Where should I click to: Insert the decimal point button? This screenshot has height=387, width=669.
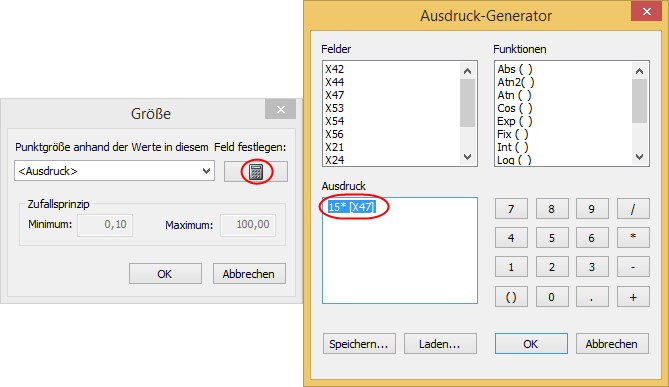pyautogui.click(x=592, y=297)
